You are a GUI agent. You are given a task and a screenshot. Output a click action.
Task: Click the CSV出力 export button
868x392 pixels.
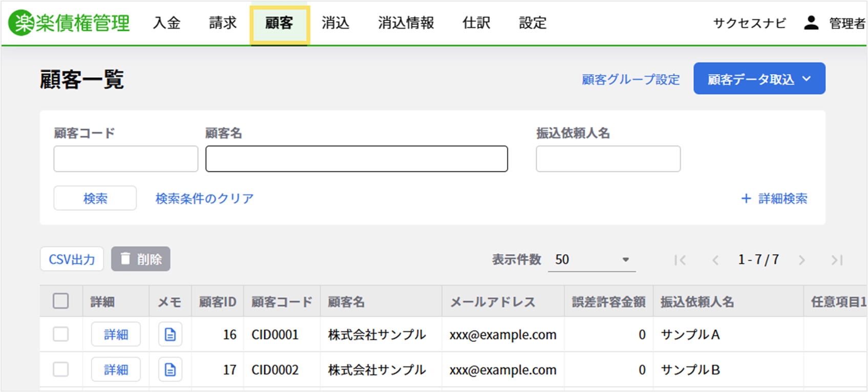[x=72, y=259]
